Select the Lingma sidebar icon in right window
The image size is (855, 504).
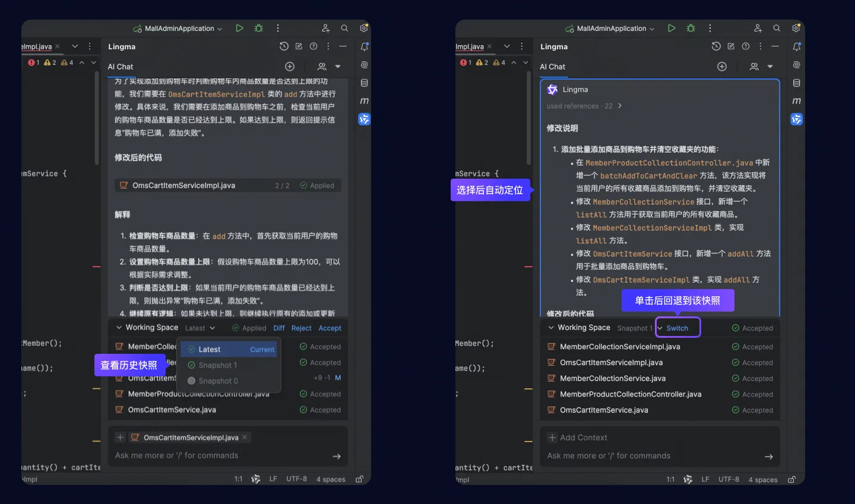[x=796, y=119]
